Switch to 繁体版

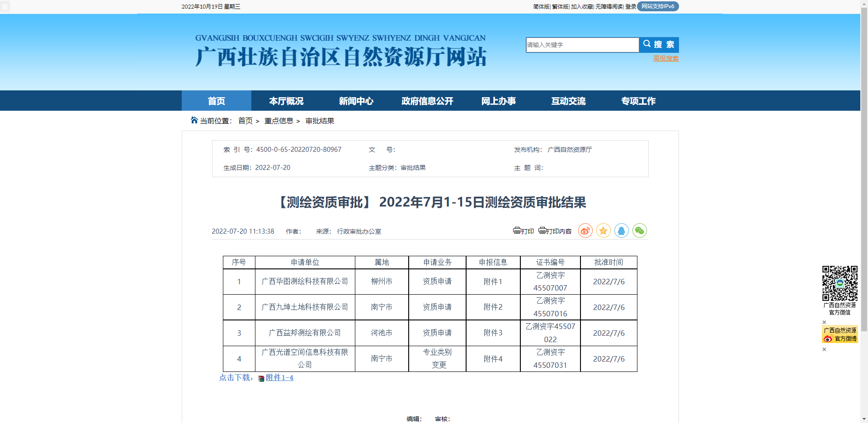(x=560, y=6)
